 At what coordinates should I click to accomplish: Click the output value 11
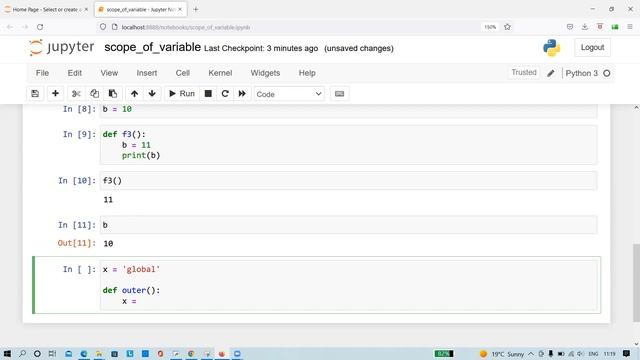click(x=108, y=200)
